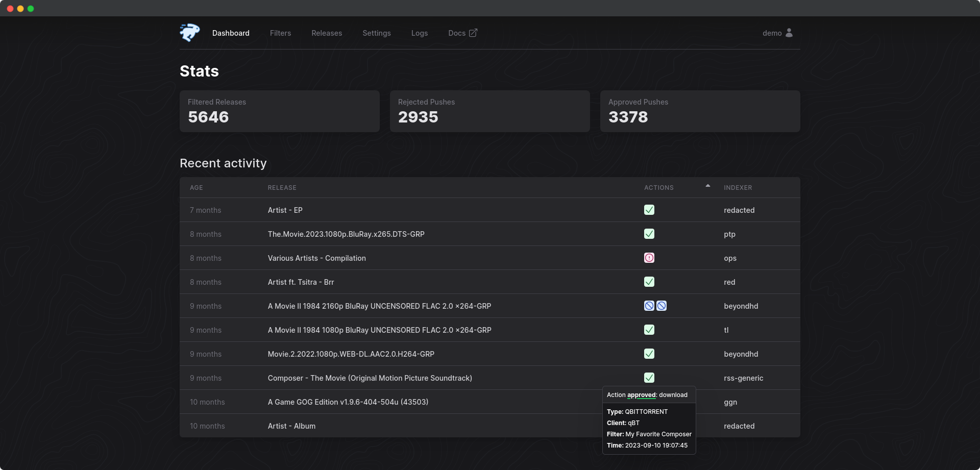Click checkmark icon on the Composer soundtrack row
This screenshot has height=470, width=980.
pos(649,378)
